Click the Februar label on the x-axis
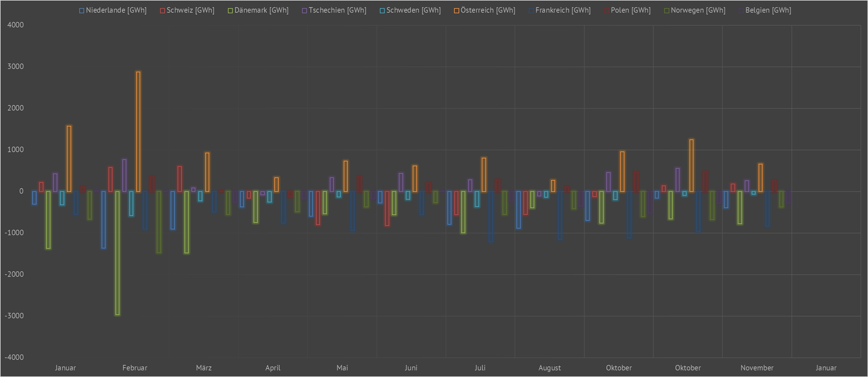 click(x=135, y=368)
